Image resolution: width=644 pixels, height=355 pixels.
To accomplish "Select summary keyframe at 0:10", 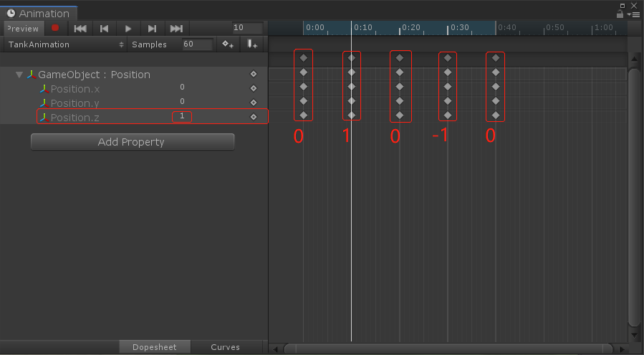I will tap(352, 58).
